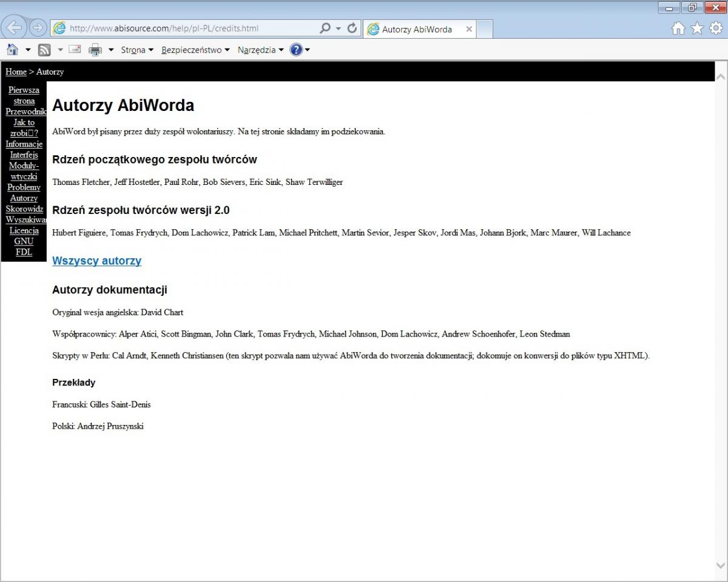The width and height of the screenshot is (728, 582).
Task: Open the Jak to zrobi? sidebar link
Action: (x=24, y=128)
